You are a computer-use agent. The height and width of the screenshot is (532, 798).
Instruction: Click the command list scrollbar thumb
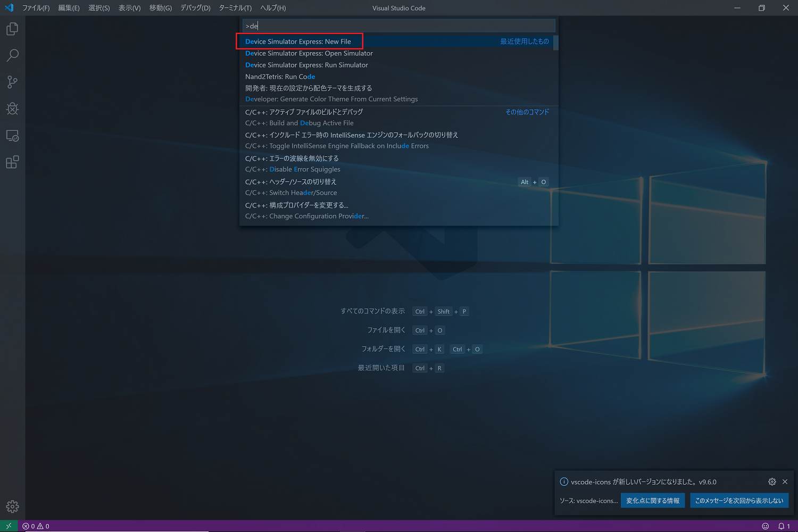(555, 43)
